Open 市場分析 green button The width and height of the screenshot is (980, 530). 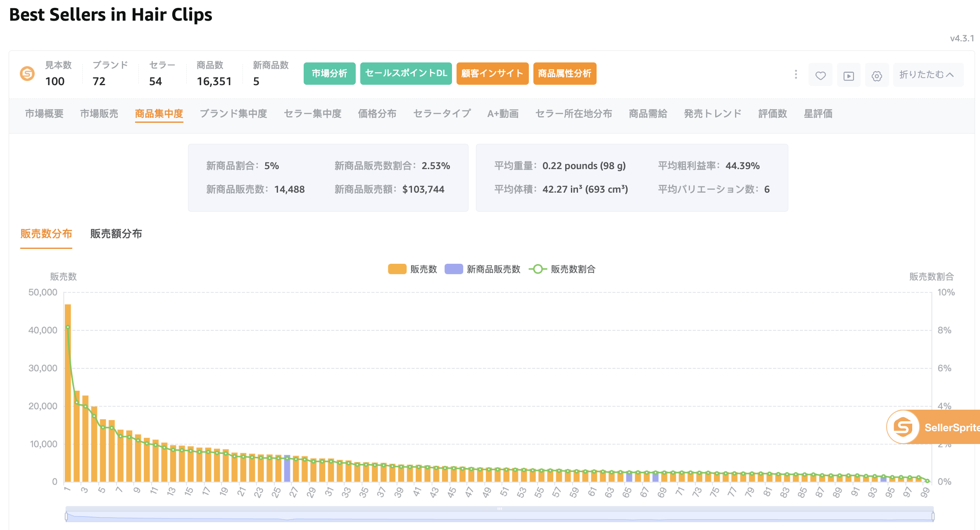[329, 74]
